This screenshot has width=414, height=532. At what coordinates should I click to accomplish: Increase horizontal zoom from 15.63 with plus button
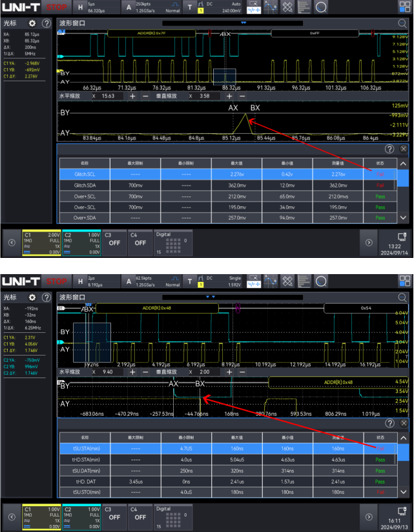pyautogui.click(x=132, y=96)
